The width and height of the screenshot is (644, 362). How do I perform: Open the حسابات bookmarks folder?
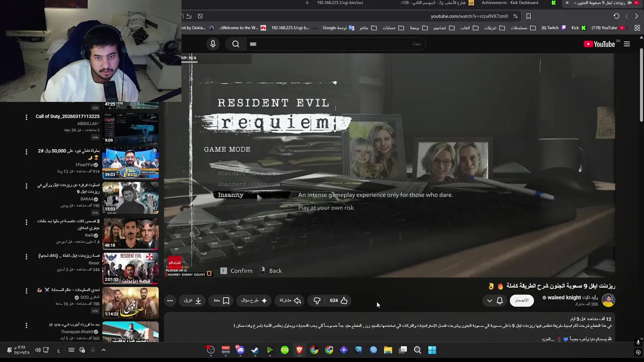(393, 28)
